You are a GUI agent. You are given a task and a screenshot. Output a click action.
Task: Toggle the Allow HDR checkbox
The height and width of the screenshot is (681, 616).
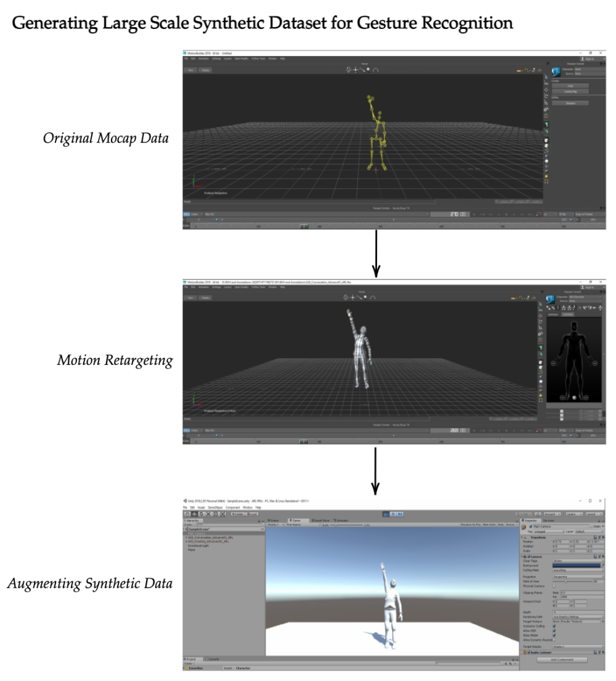(554, 630)
